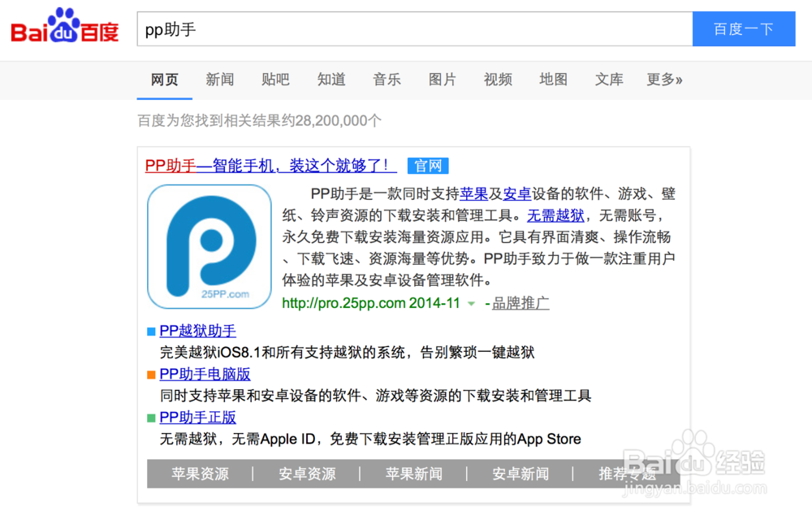
Task: Click the text 百度为您找到相关结果约28,200,000个
Action: (260, 121)
